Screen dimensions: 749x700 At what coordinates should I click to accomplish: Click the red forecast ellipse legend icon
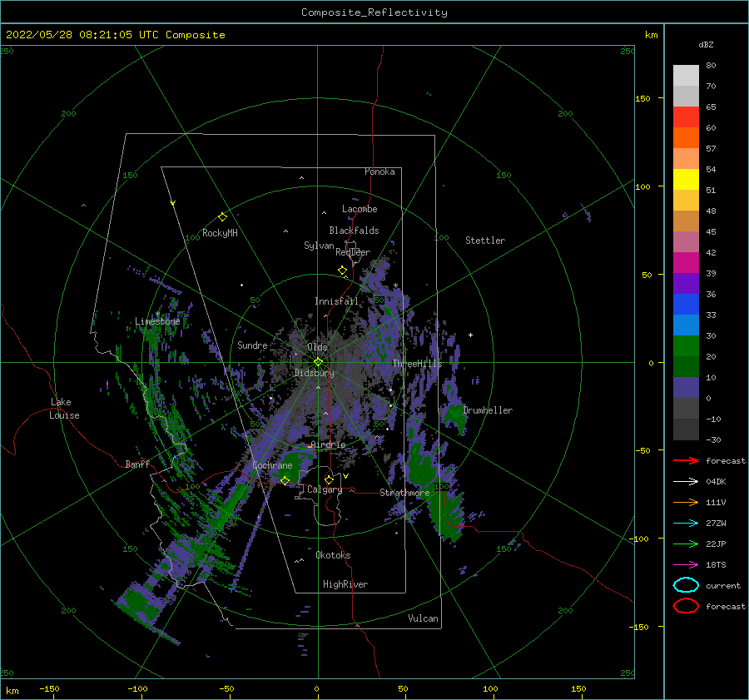click(686, 606)
